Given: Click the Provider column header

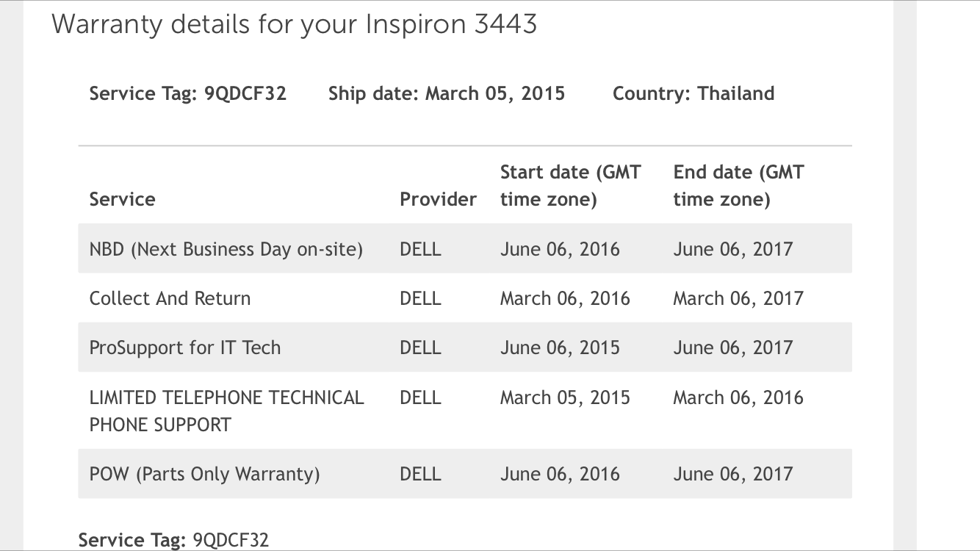Looking at the screenshot, I should [438, 199].
